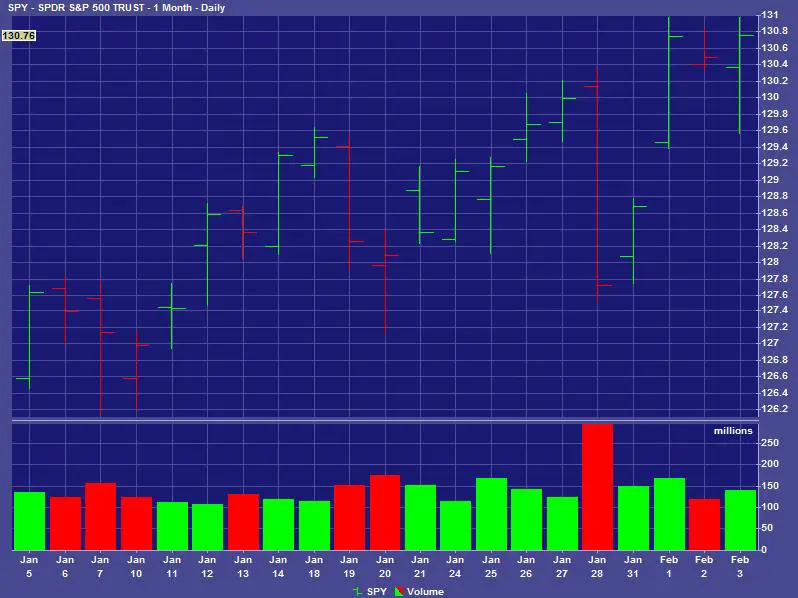The image size is (798, 598).
Task: Select the Feb 3 green volume bar
Action: 740,520
